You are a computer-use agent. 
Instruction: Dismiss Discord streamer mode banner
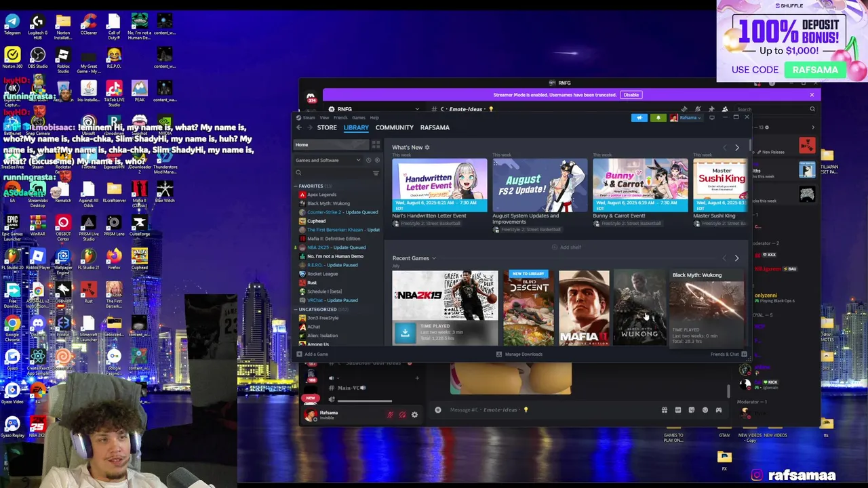[x=812, y=95]
